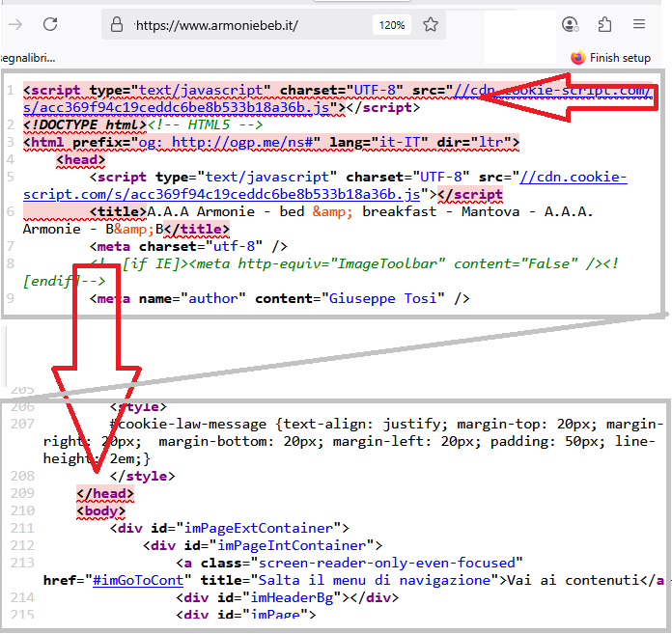Click the 'Salta il menu di navigazione' title
The image size is (672, 634).
[375, 581]
